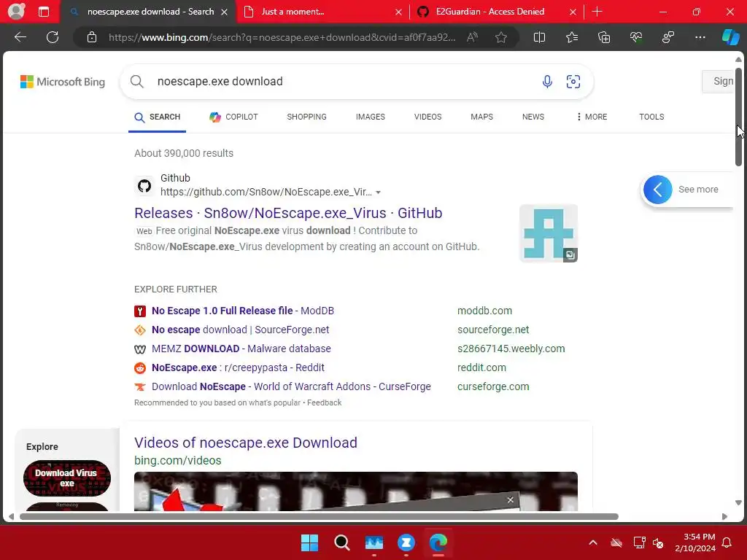Open taskbar Search icon
The width and height of the screenshot is (747, 560).
pyautogui.click(x=342, y=542)
